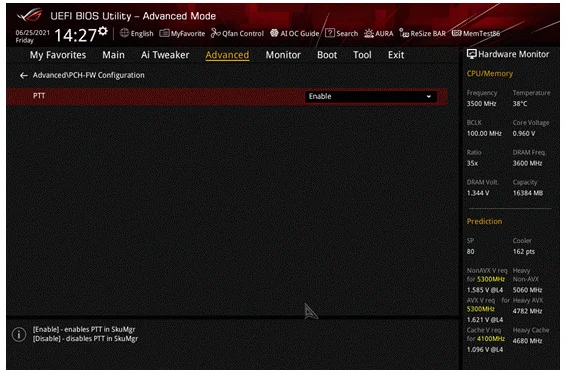566x370 pixels.
Task: Click the info icon in help area
Action: coord(19,334)
